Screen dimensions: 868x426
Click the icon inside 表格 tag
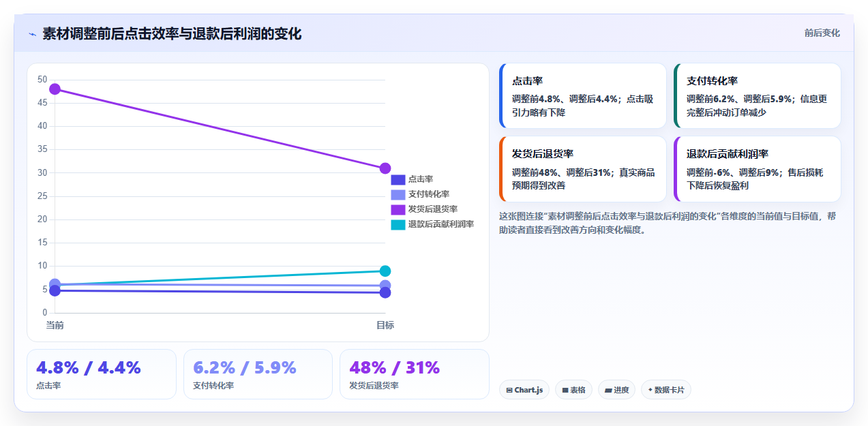coord(565,391)
